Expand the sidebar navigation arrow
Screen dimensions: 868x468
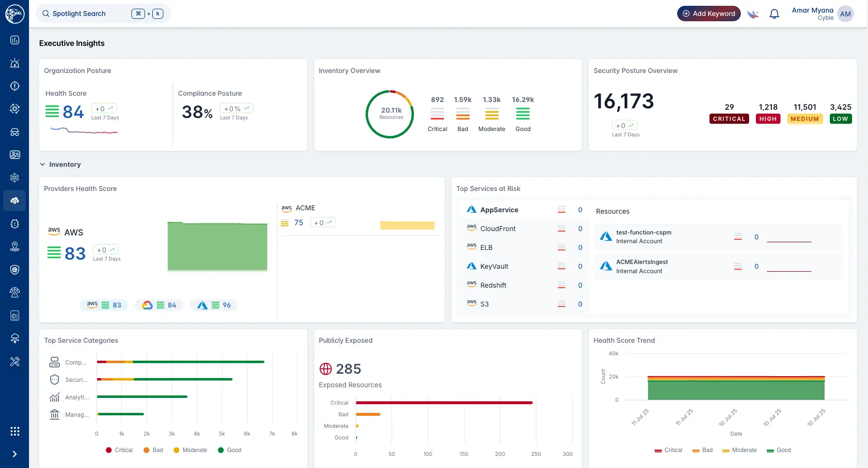pyautogui.click(x=14, y=454)
